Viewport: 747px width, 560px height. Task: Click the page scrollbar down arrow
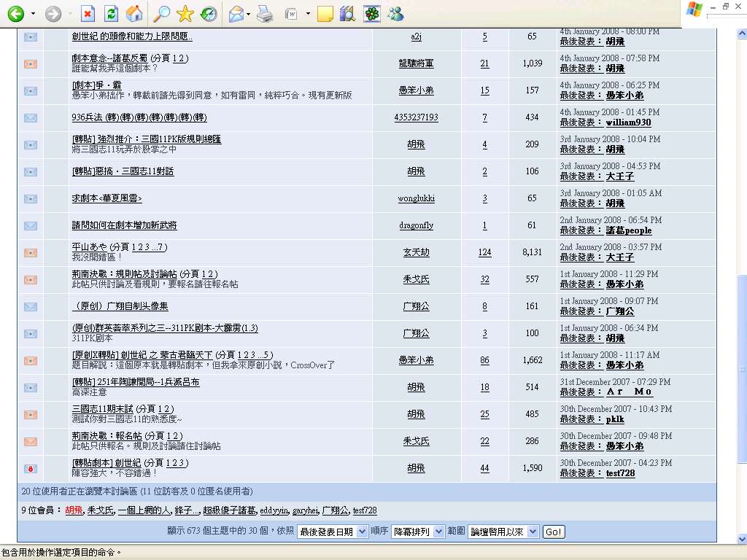coord(742,539)
